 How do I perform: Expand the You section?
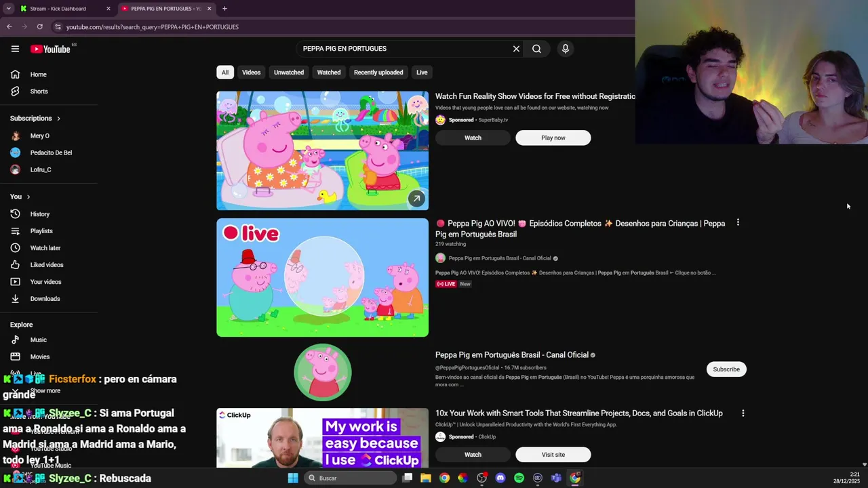(20, 197)
